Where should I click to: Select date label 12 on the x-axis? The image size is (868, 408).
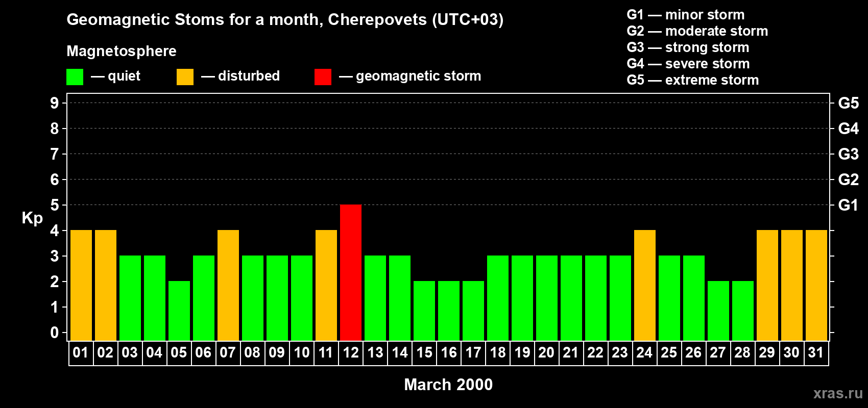point(351,353)
